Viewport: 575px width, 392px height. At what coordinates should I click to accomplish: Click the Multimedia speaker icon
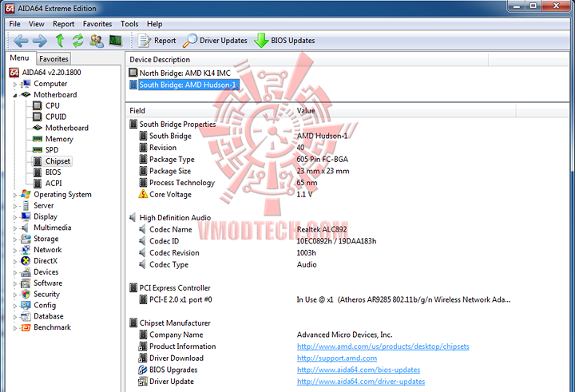tap(25, 228)
